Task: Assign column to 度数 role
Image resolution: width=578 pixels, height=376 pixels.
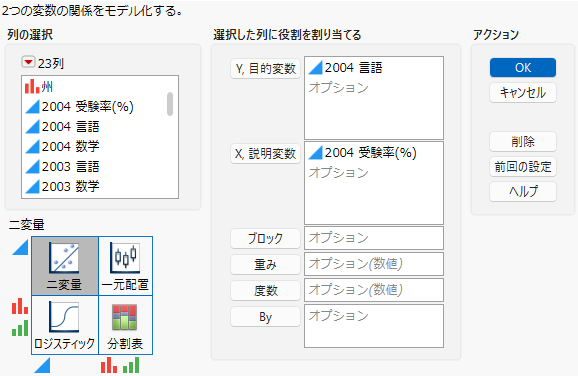Action: [x=265, y=290]
